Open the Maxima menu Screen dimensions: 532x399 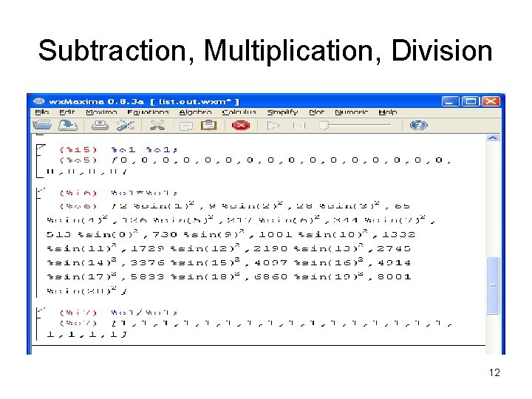tap(101, 112)
